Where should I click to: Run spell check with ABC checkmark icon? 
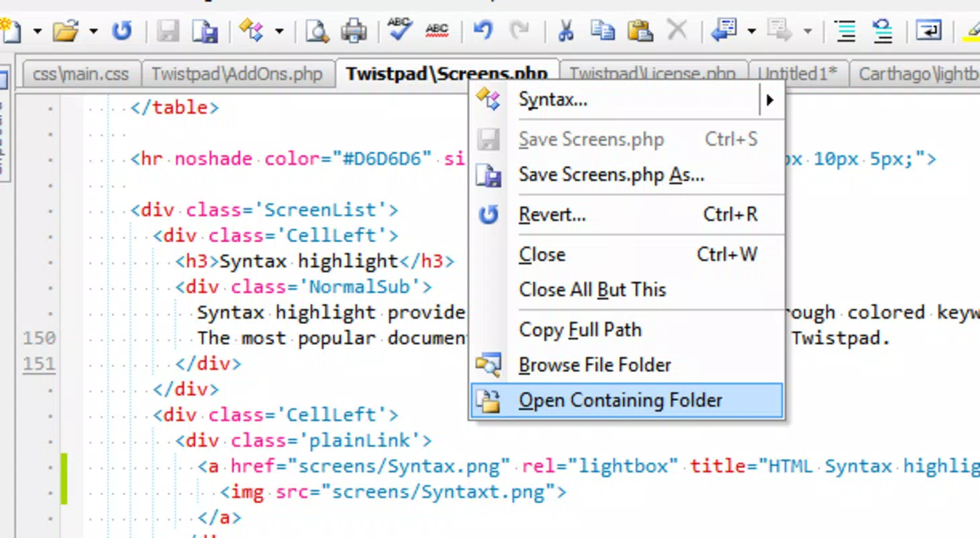(x=400, y=30)
